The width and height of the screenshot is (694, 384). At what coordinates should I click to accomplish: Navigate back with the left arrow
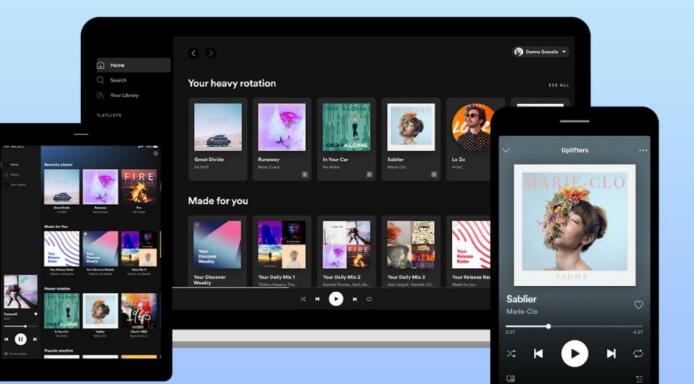click(193, 53)
